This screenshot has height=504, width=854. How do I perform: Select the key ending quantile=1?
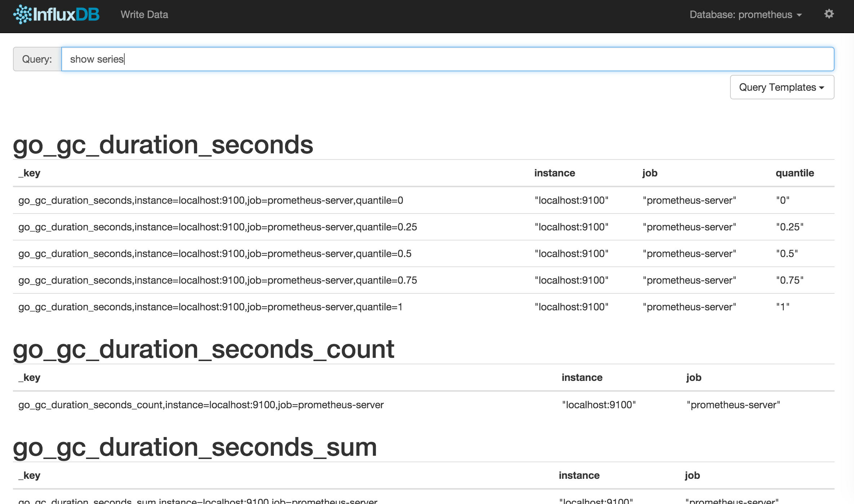click(x=210, y=307)
